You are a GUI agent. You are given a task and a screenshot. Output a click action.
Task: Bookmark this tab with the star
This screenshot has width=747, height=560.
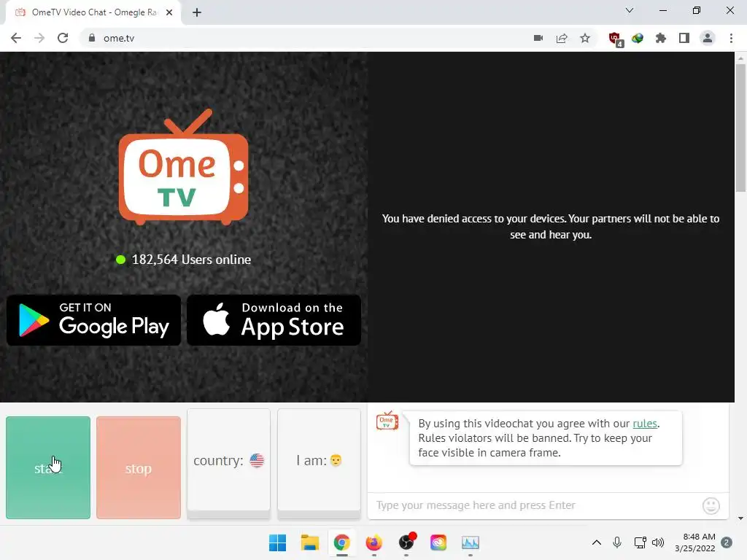[585, 38]
